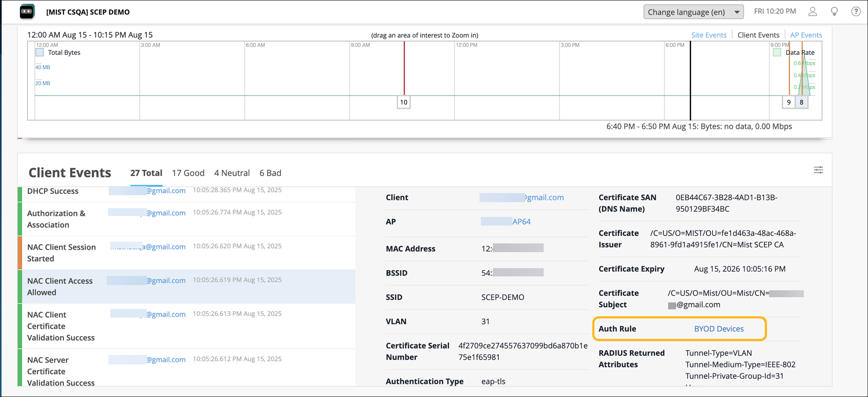Open the BYOD Devices auth rule link

[718, 329]
